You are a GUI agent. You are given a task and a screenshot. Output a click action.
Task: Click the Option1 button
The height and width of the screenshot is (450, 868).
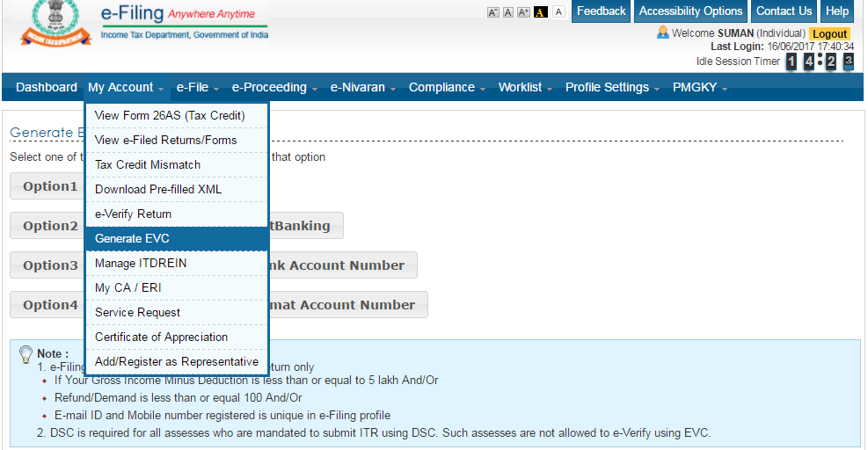pos(50,186)
